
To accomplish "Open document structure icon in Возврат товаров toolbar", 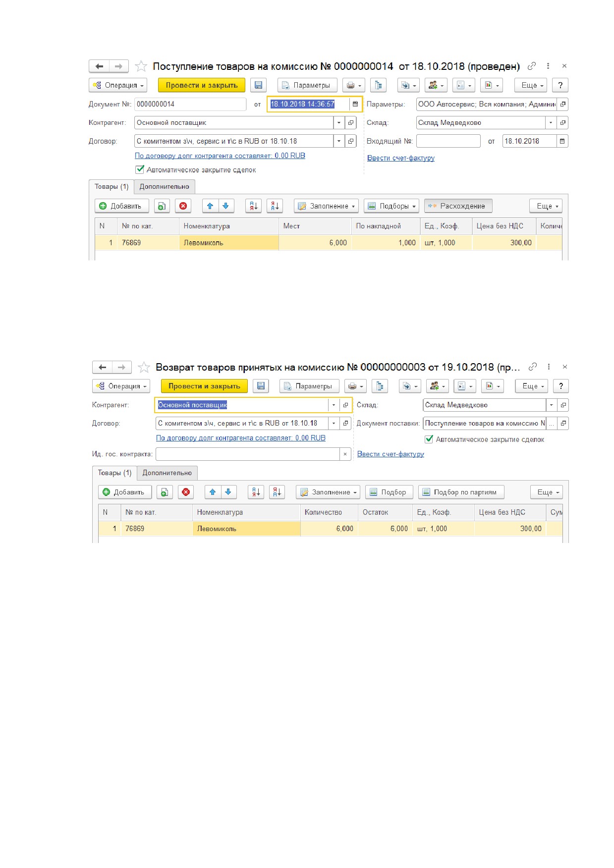I will 379,386.
